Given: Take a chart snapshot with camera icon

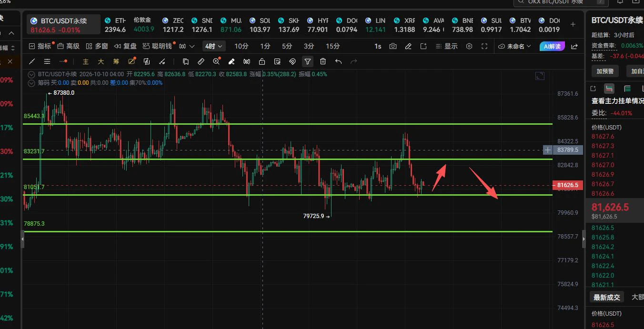Looking at the screenshot, I should coord(393,46).
